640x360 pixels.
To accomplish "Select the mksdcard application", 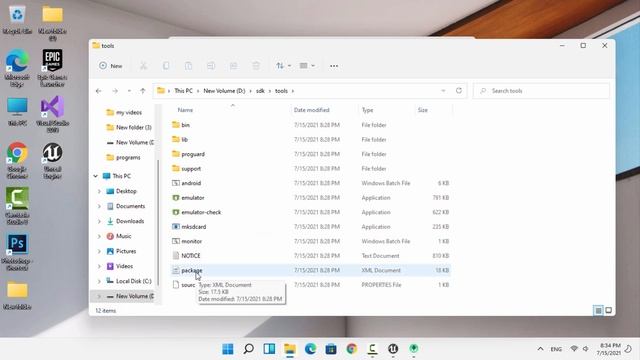I will point(310,227).
